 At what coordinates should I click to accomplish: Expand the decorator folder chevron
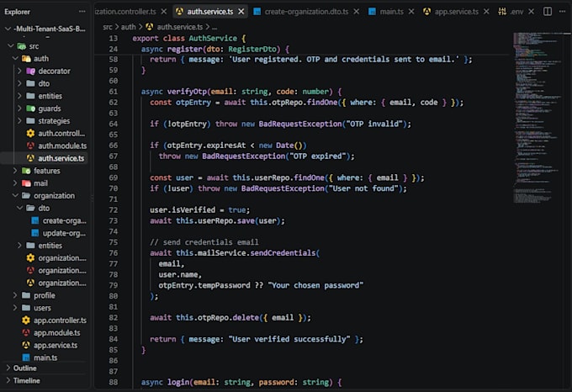19,71
